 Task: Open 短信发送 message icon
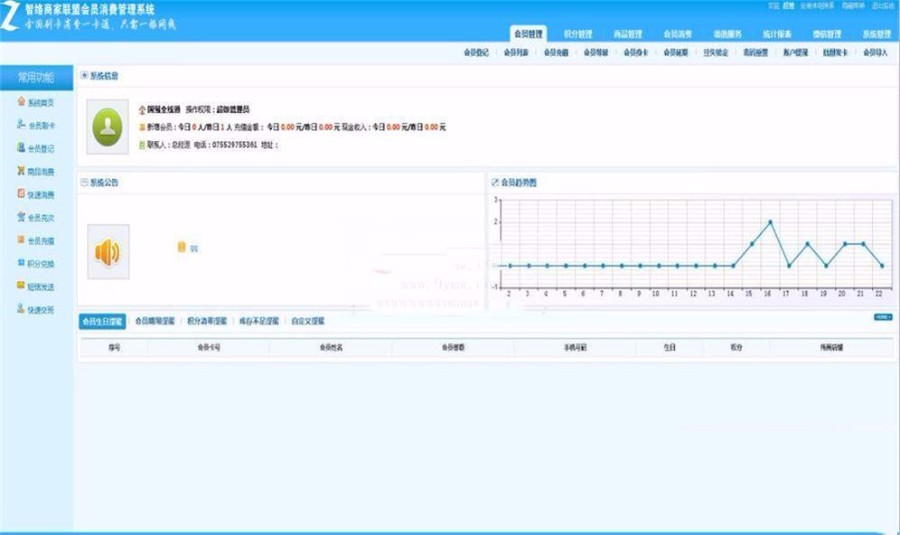pos(21,286)
